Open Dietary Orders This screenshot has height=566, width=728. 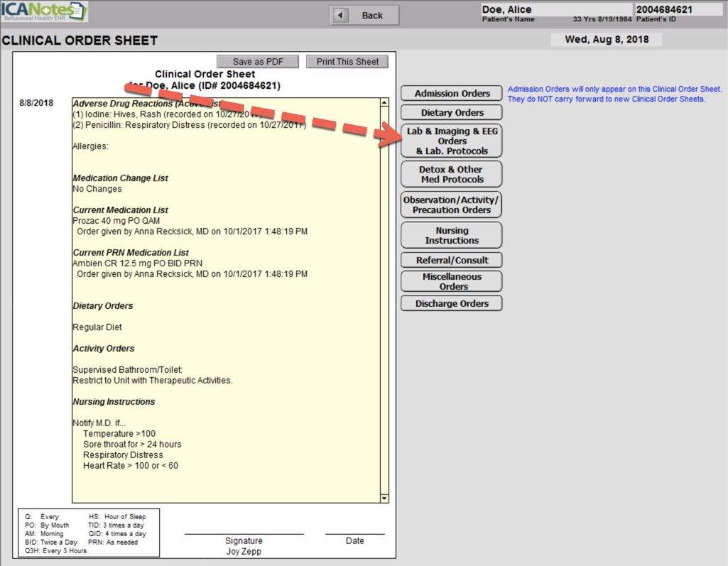(452, 112)
